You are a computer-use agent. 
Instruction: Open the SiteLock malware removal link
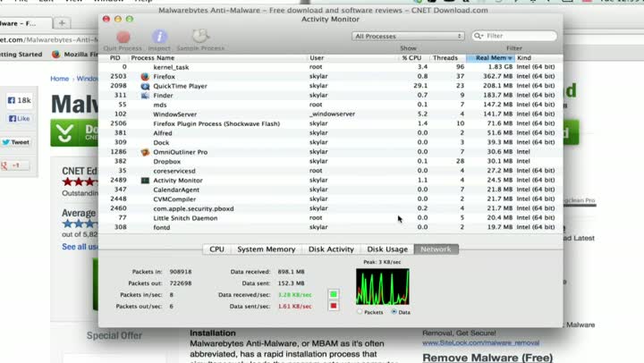[480, 342]
